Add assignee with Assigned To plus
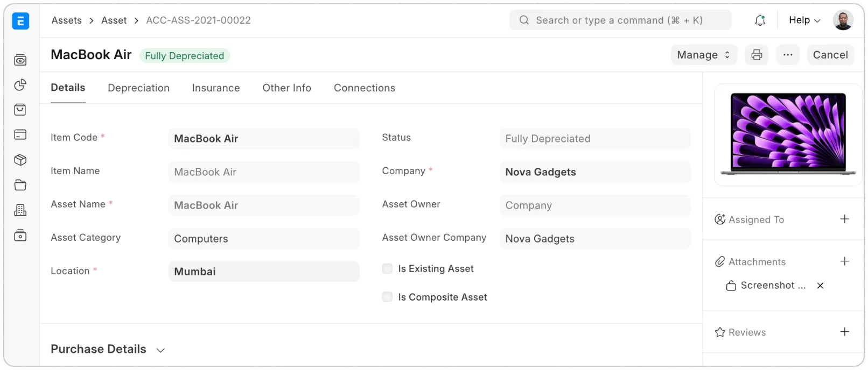The image size is (868, 370). [844, 219]
